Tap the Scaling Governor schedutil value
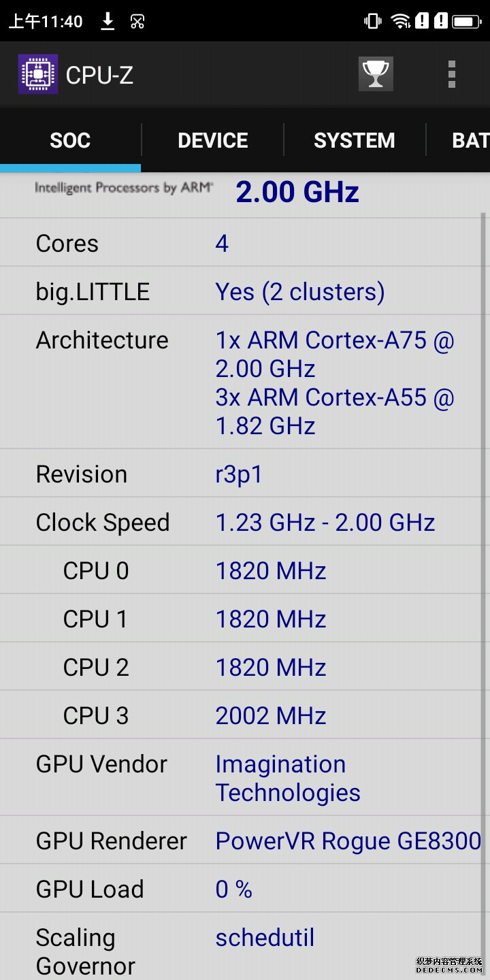The width and height of the screenshot is (490, 980). [265, 938]
